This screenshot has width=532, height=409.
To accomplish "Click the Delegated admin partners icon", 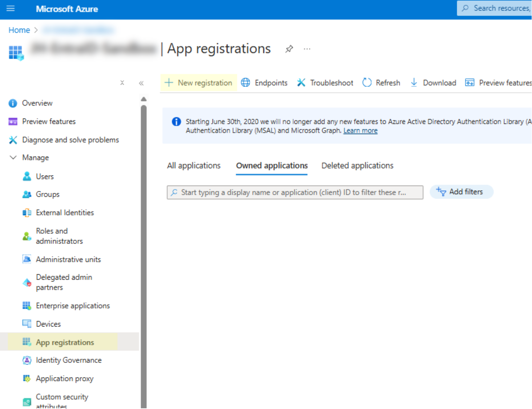I will point(27,282).
